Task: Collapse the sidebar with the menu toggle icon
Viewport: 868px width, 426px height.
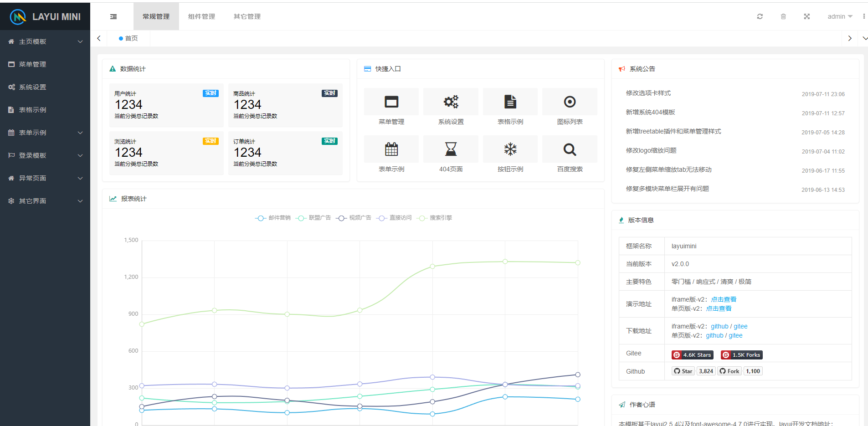Action: 113,16
